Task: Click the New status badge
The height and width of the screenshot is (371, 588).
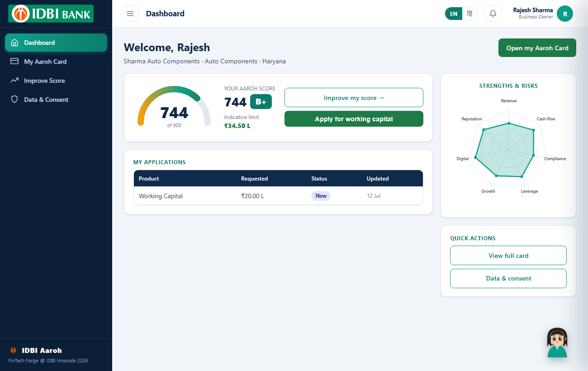Action: click(321, 196)
